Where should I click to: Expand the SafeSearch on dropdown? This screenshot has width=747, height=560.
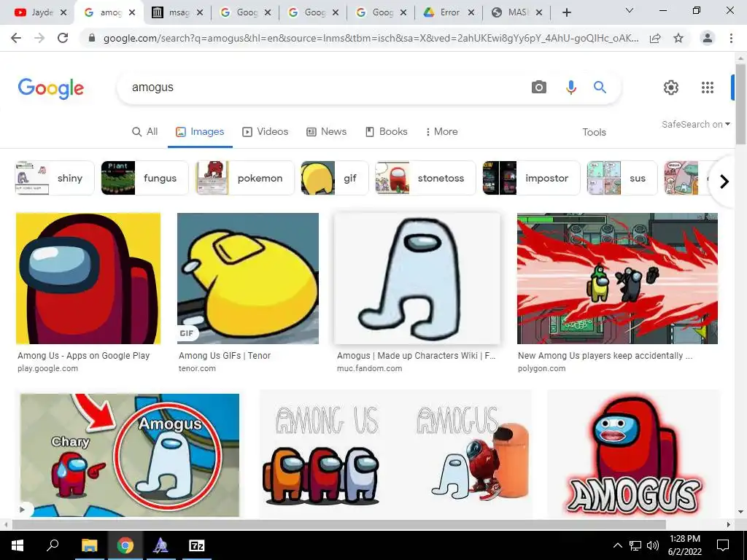(x=695, y=124)
